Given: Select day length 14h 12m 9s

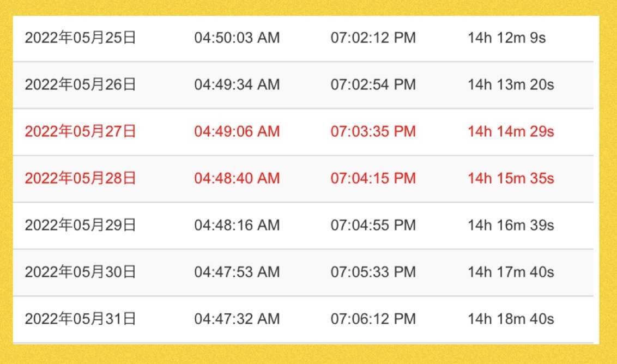Looking at the screenshot, I should point(506,38).
